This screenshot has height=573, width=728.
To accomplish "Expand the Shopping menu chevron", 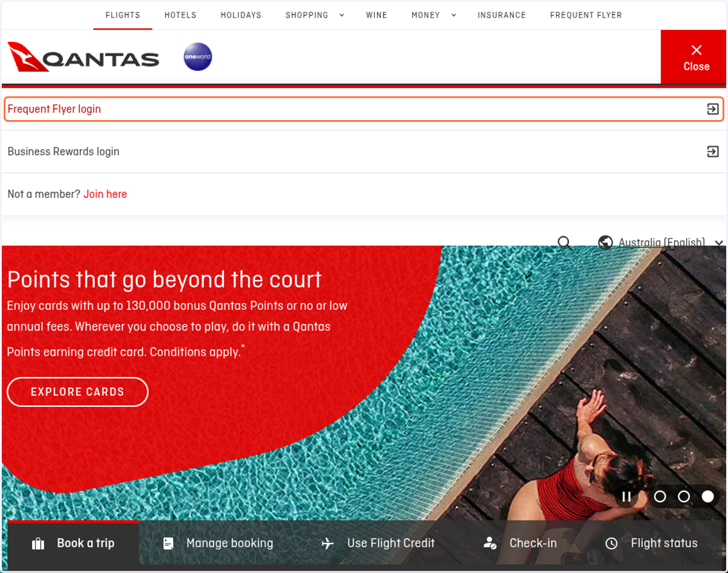I will pos(342,15).
